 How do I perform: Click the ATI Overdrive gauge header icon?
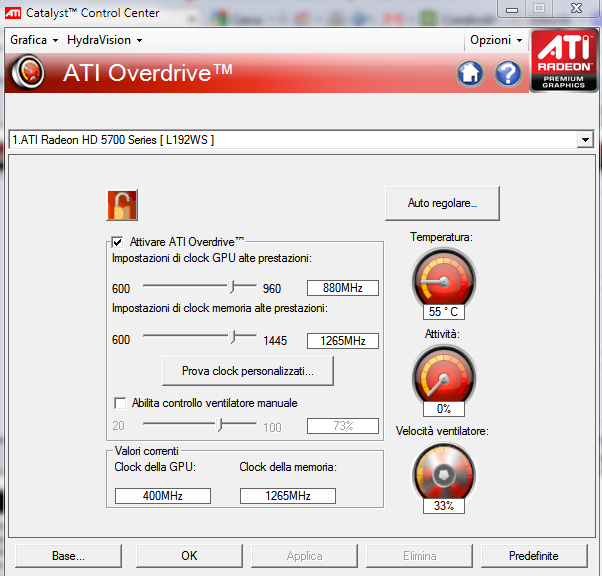click(28, 72)
